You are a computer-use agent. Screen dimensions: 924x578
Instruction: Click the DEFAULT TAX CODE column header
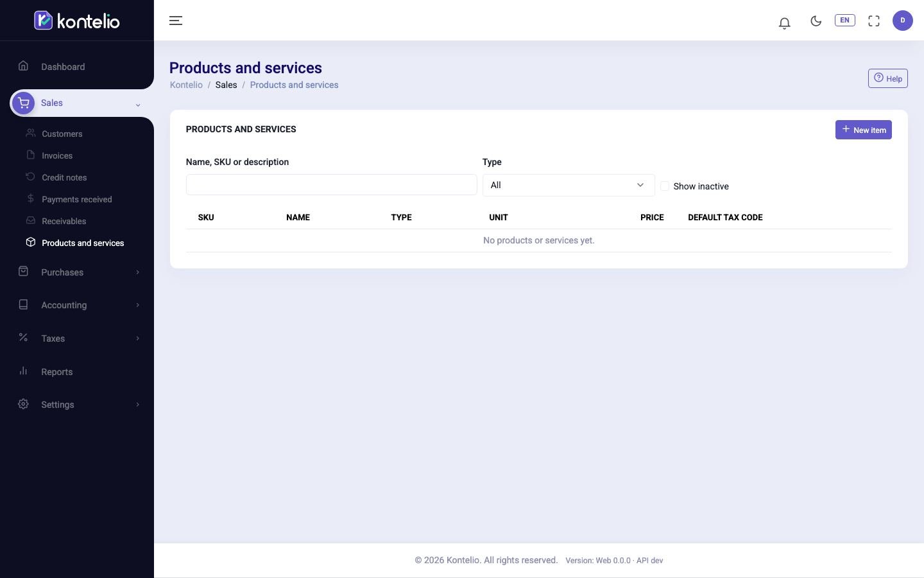[725, 217]
